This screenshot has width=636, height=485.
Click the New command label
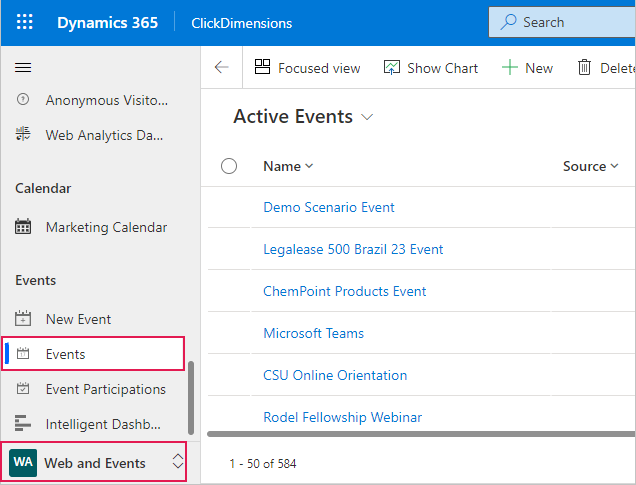[539, 68]
